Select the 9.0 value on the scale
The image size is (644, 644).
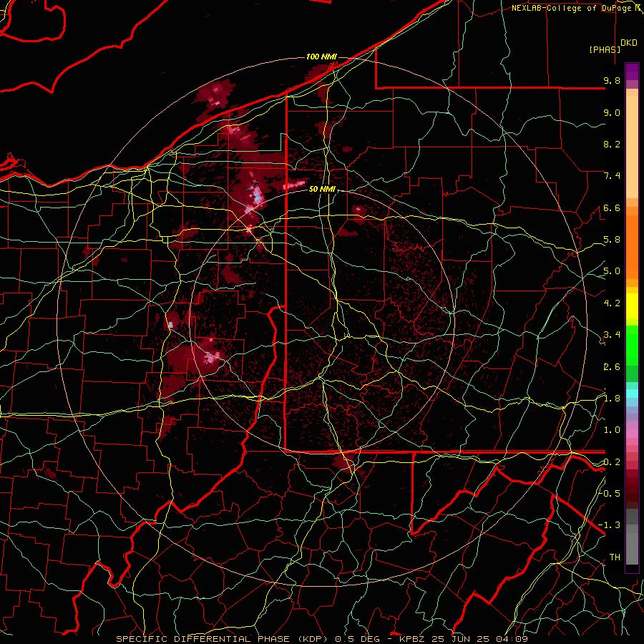pos(612,112)
